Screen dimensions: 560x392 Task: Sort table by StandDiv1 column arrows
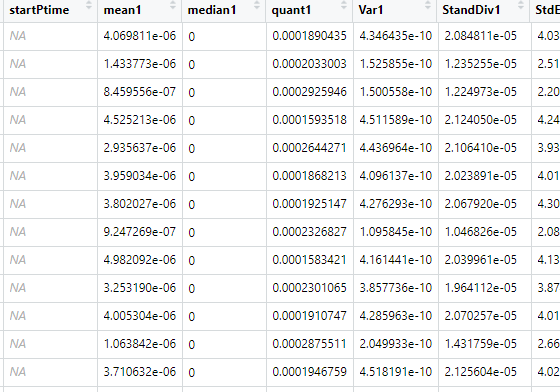521,5
